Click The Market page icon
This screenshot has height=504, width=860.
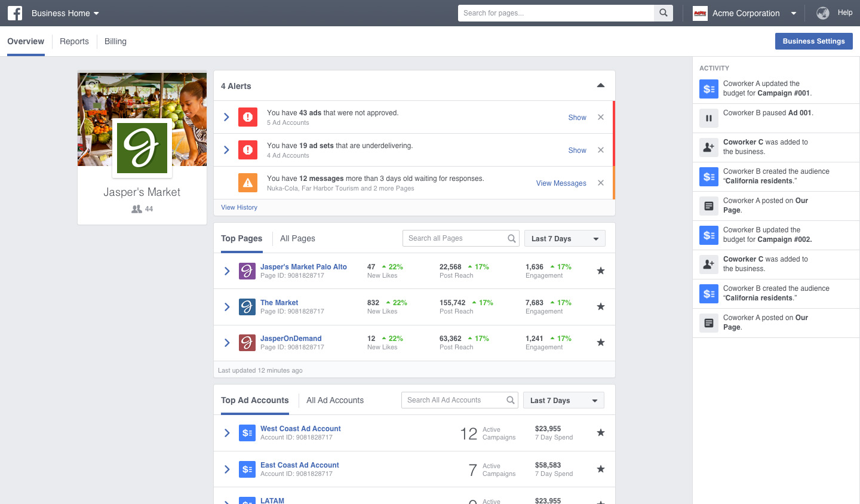[247, 307]
